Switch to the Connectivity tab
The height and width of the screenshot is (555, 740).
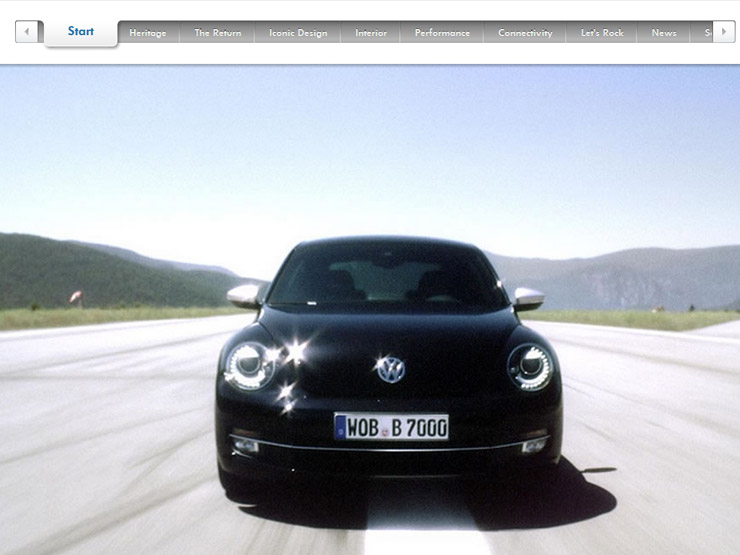525,33
